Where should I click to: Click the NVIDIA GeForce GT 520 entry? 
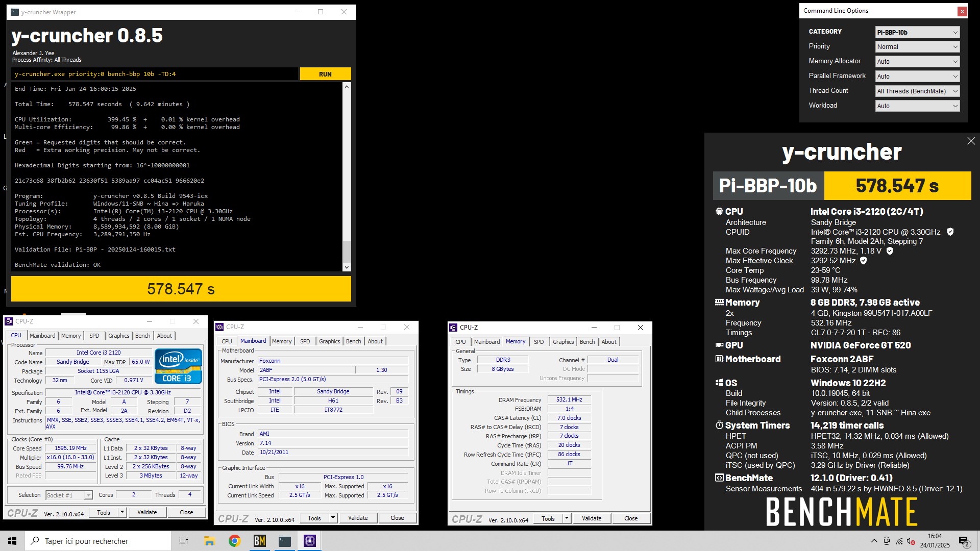(861, 345)
